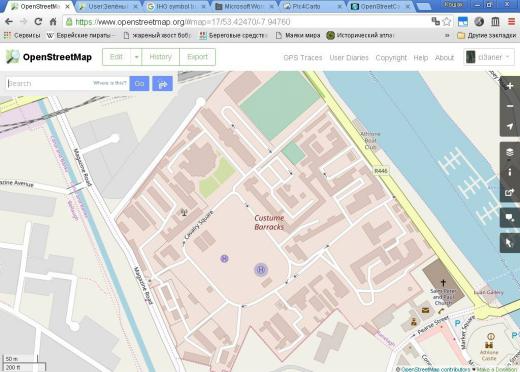520x372 pixels.
Task: Open directions via the blue arrow button
Action: 162,83
